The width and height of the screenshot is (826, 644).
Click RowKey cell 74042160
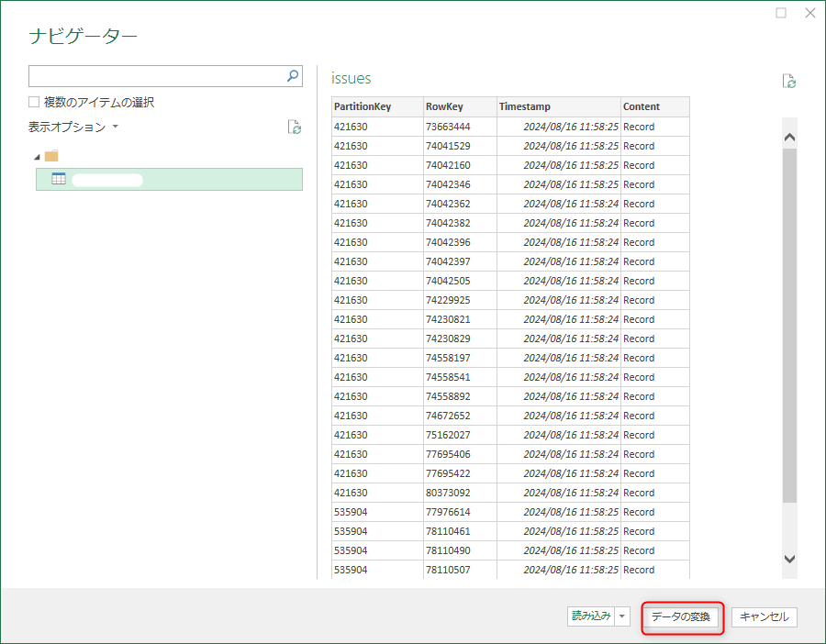tap(460, 165)
